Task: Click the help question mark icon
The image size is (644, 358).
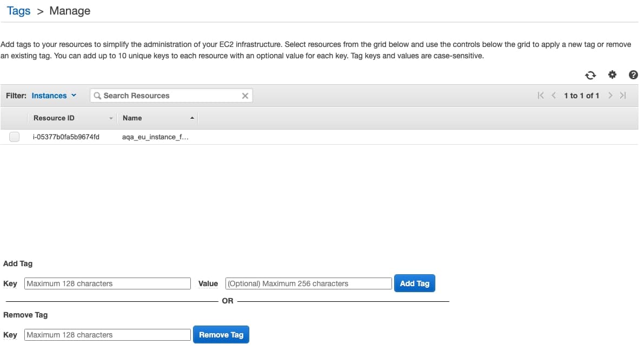Action: (x=633, y=75)
